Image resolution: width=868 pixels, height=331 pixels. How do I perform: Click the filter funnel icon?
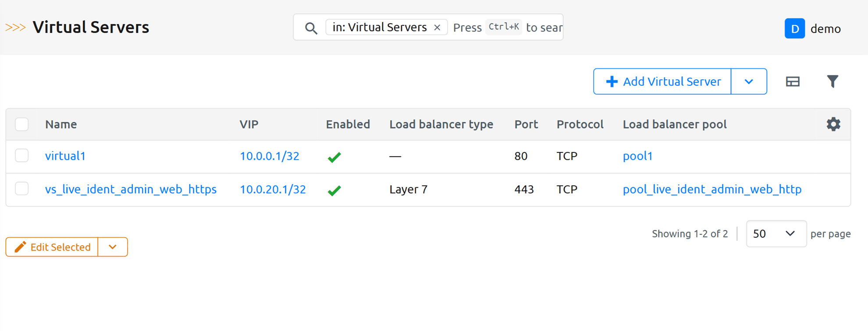tap(832, 81)
